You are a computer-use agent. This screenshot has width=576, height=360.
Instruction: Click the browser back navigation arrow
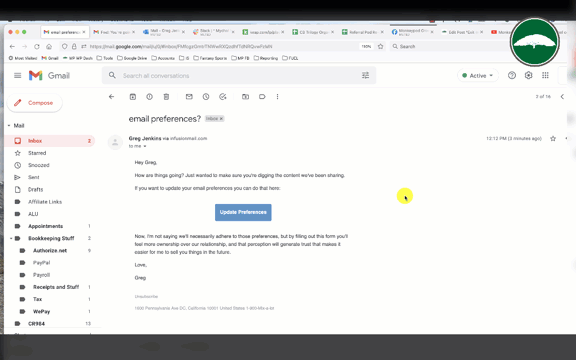click(12, 47)
